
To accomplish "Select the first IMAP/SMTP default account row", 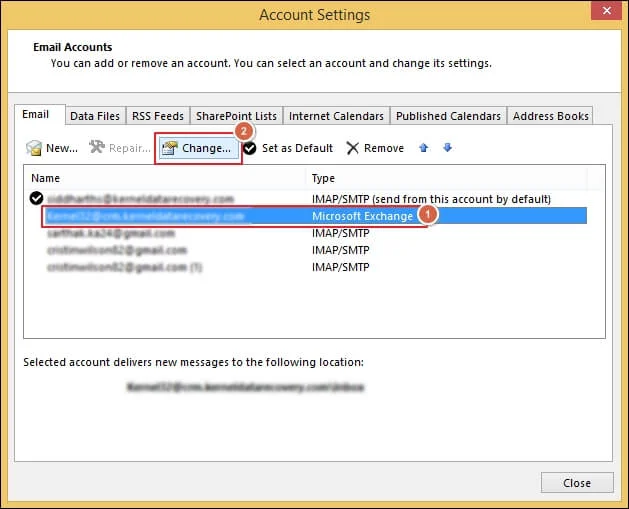I will 300,198.
